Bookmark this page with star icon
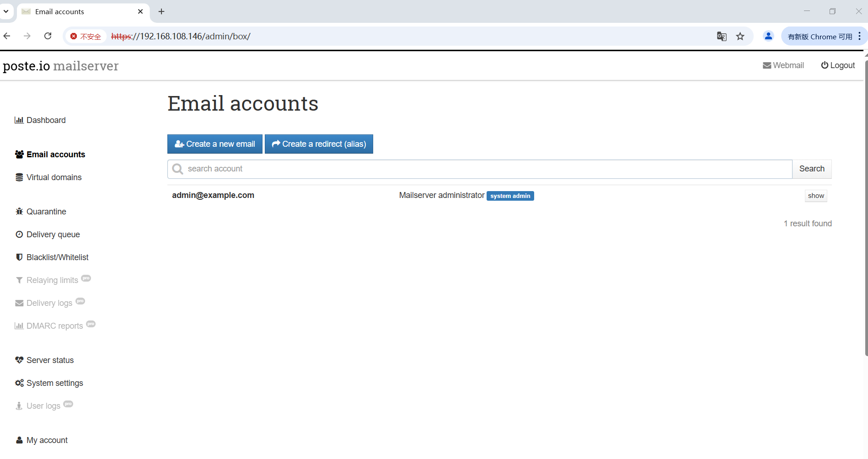The height and width of the screenshot is (459, 868). [x=740, y=37]
